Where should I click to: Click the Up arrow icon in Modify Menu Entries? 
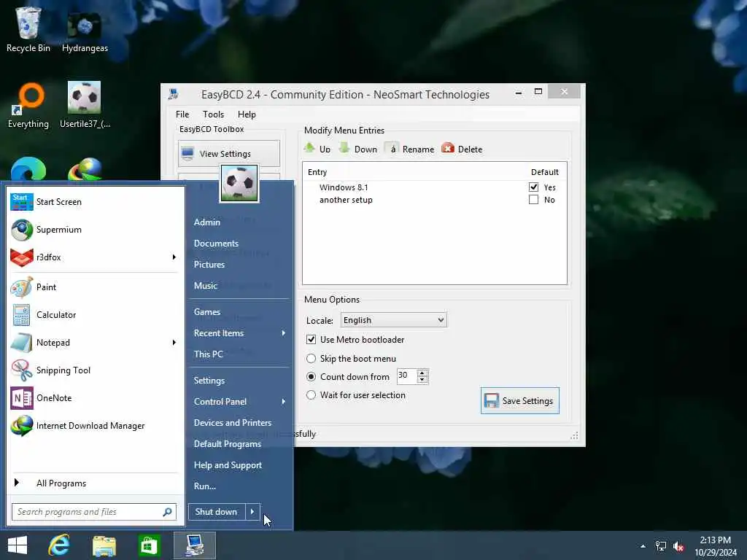[309, 148]
